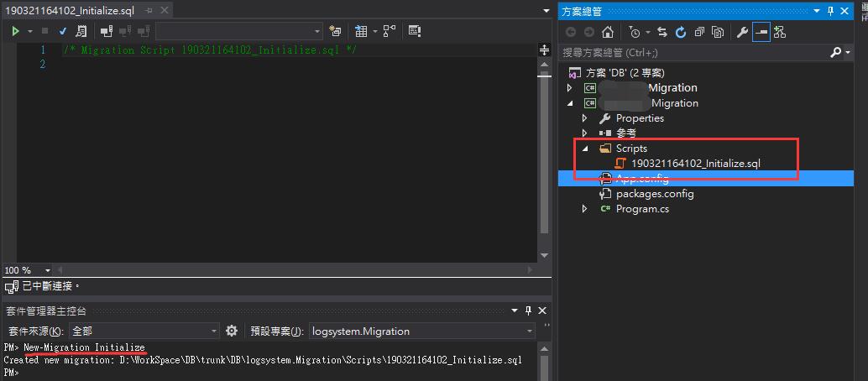Screen dimensions: 868x381
Task: Toggle SQLCMD mode icon
Action: click(415, 32)
